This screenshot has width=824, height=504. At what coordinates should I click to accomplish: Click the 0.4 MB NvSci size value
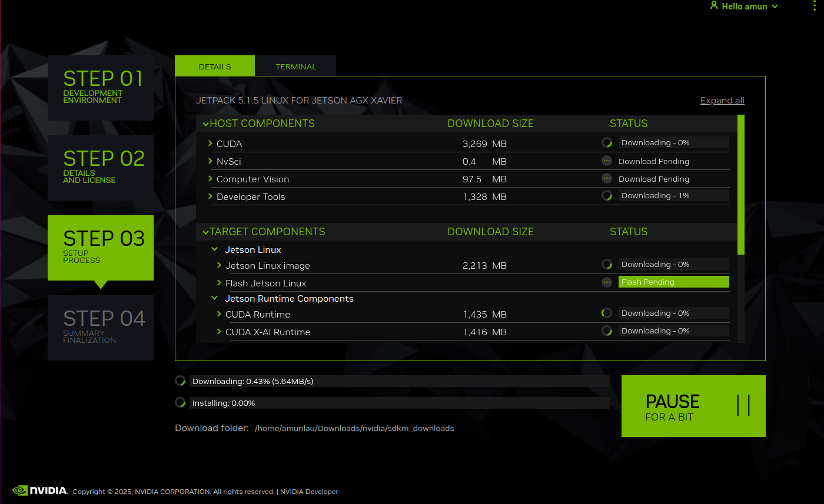click(484, 161)
